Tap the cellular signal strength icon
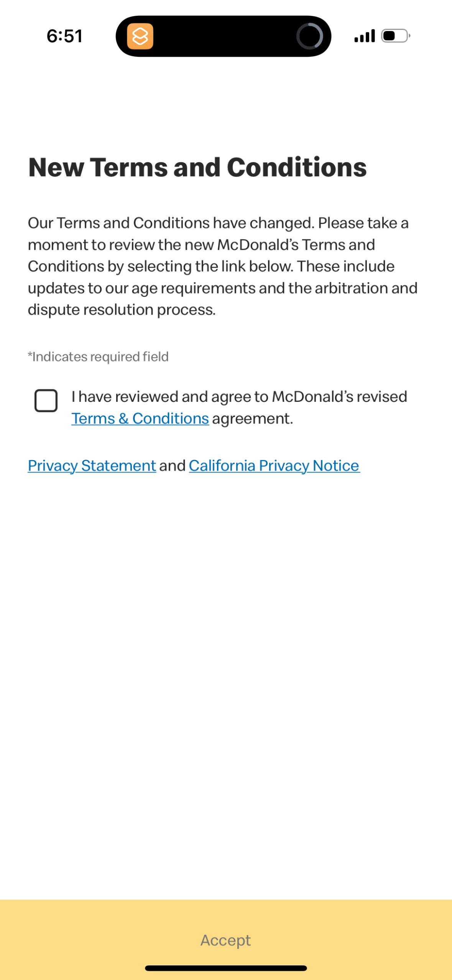This screenshot has width=452, height=980. tap(364, 36)
